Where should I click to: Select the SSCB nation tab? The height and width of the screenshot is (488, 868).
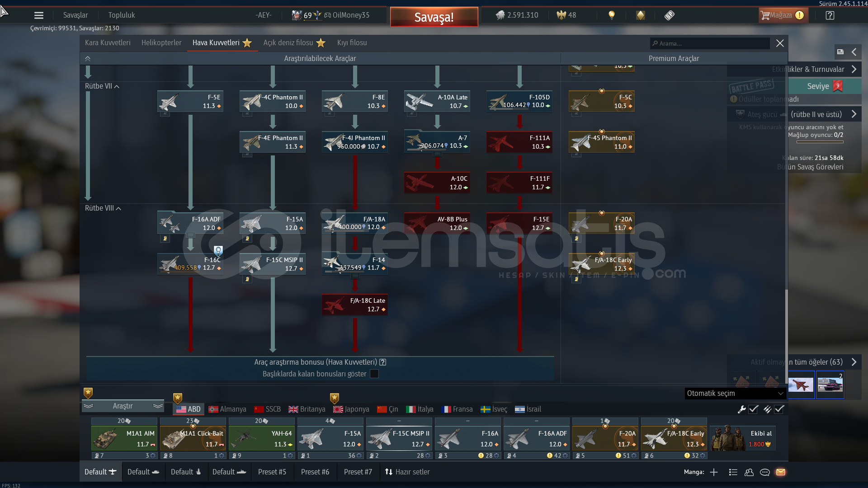click(267, 409)
